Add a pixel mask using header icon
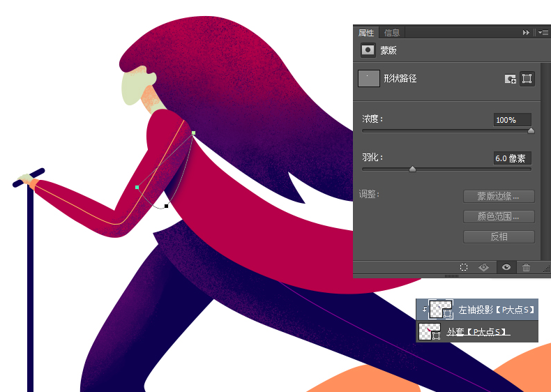The width and height of the screenshot is (551, 392). (x=511, y=79)
